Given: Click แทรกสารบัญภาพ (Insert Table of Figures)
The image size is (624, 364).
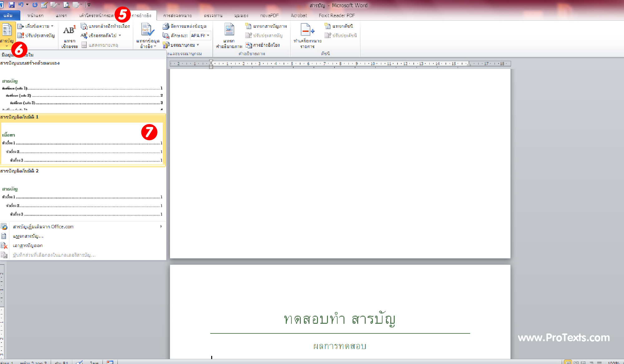Looking at the screenshot, I should 266,26.
